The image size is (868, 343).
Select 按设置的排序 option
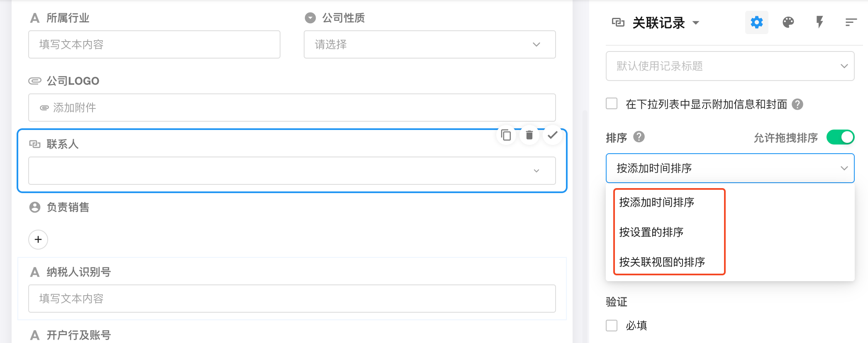tap(651, 232)
